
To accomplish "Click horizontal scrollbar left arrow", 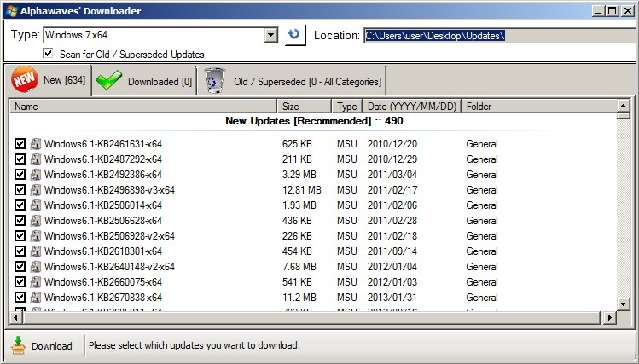I will (x=15, y=317).
